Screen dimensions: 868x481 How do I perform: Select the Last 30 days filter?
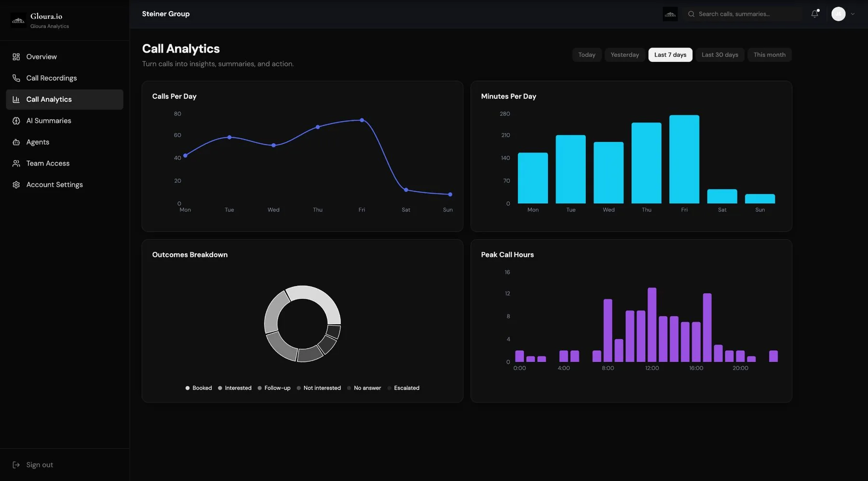[x=720, y=55]
